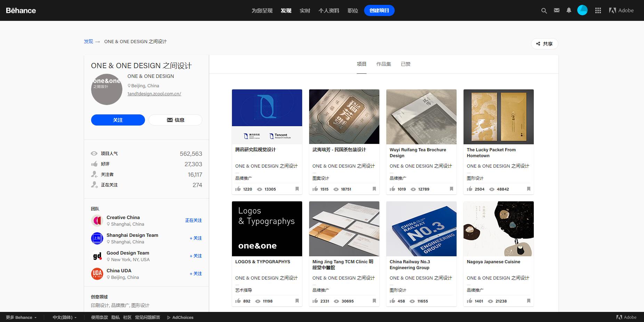Image resolution: width=644 pixels, height=322 pixels.
Task: Open the Wuyi Ruifang Tea Brochure thumbnail
Action: 421,117
